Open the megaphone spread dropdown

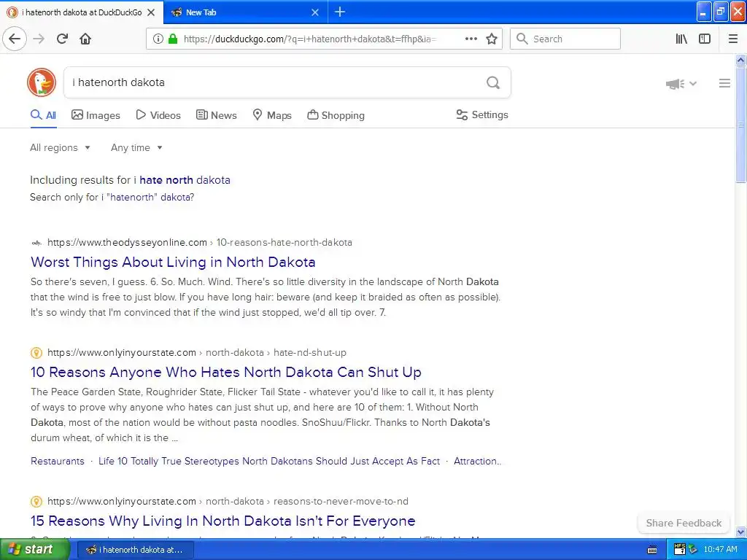click(x=681, y=84)
